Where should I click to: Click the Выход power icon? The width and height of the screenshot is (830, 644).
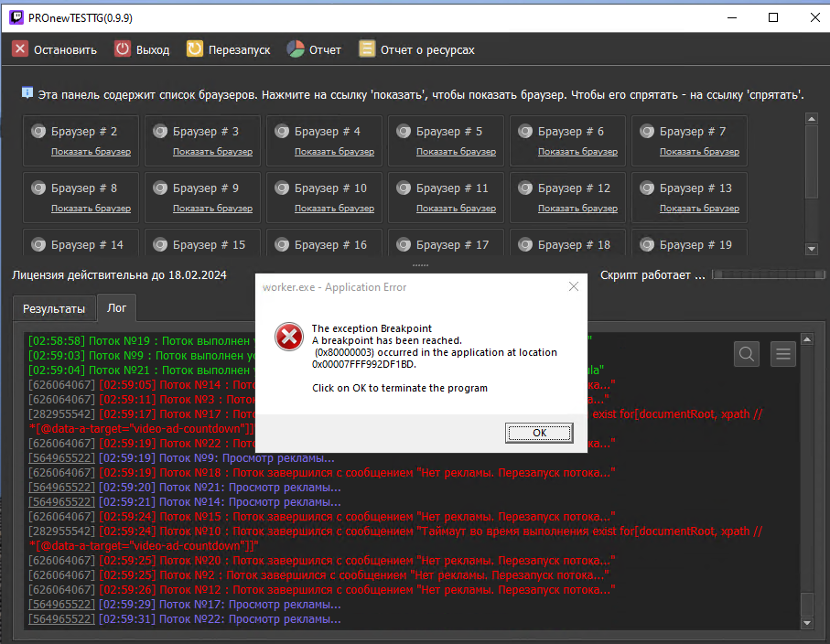pos(123,49)
